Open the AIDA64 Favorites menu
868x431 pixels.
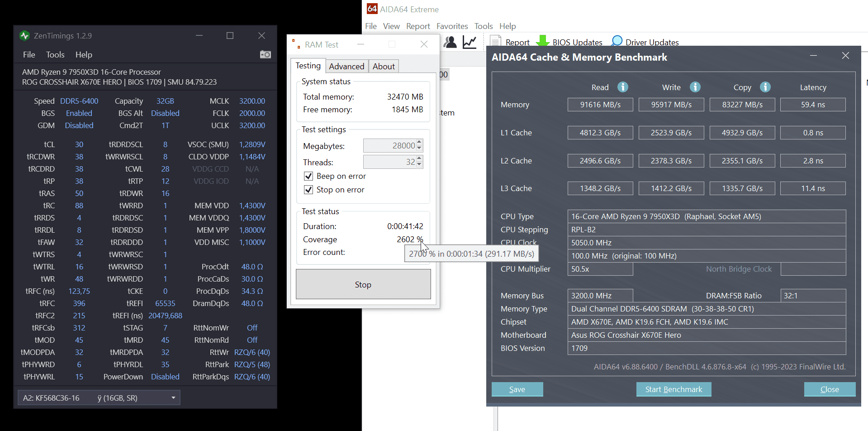(452, 26)
